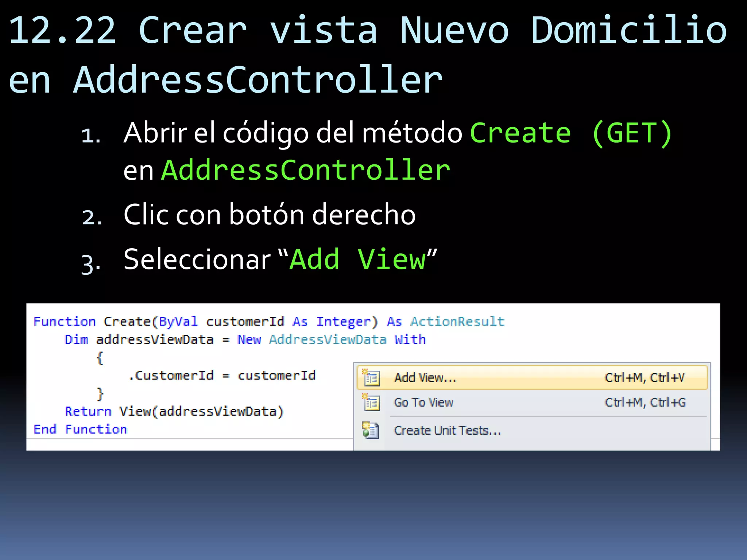The width and height of the screenshot is (747, 560).
Task: Choose Go To View from context menu
Action: click(423, 402)
